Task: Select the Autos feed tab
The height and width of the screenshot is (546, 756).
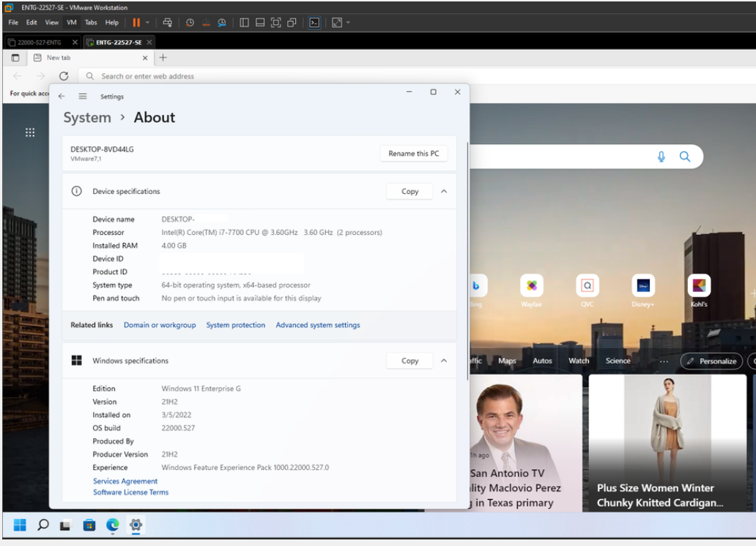Action: (x=542, y=361)
